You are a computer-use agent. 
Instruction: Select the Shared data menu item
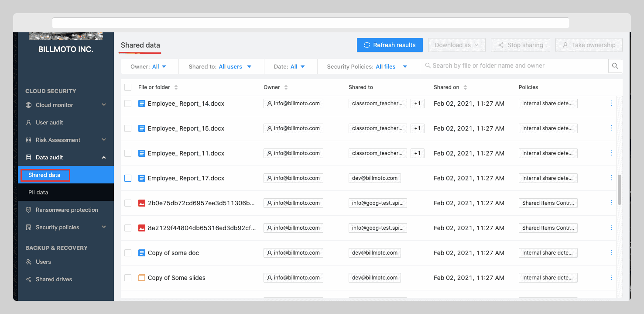45,175
